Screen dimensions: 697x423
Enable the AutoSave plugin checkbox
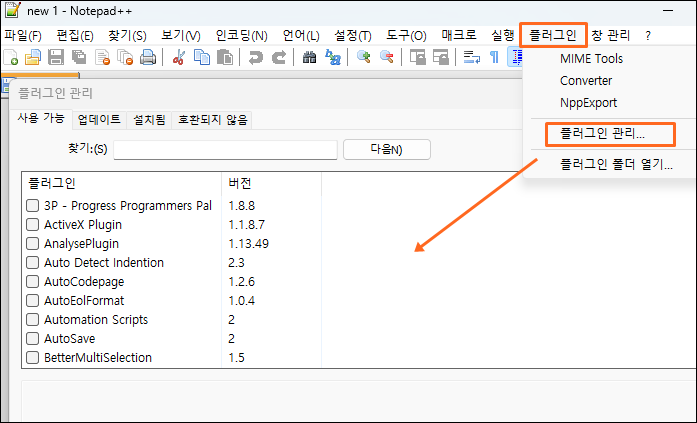coord(32,339)
